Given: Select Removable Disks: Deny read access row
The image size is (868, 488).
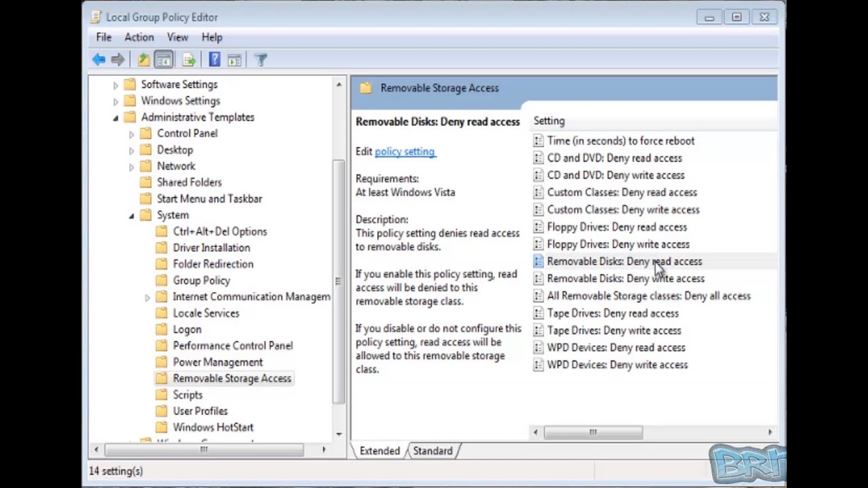Looking at the screenshot, I should pyautogui.click(x=652, y=262).
